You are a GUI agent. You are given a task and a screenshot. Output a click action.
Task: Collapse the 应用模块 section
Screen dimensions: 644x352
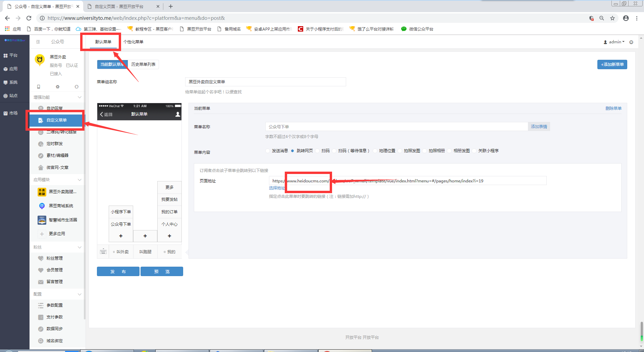pos(79,180)
